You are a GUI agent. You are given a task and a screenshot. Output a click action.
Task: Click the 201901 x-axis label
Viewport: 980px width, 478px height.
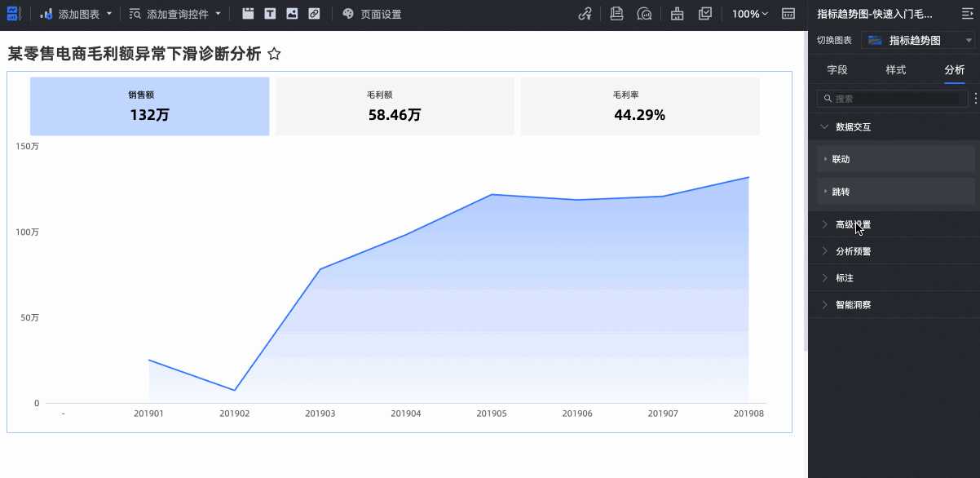[148, 414]
